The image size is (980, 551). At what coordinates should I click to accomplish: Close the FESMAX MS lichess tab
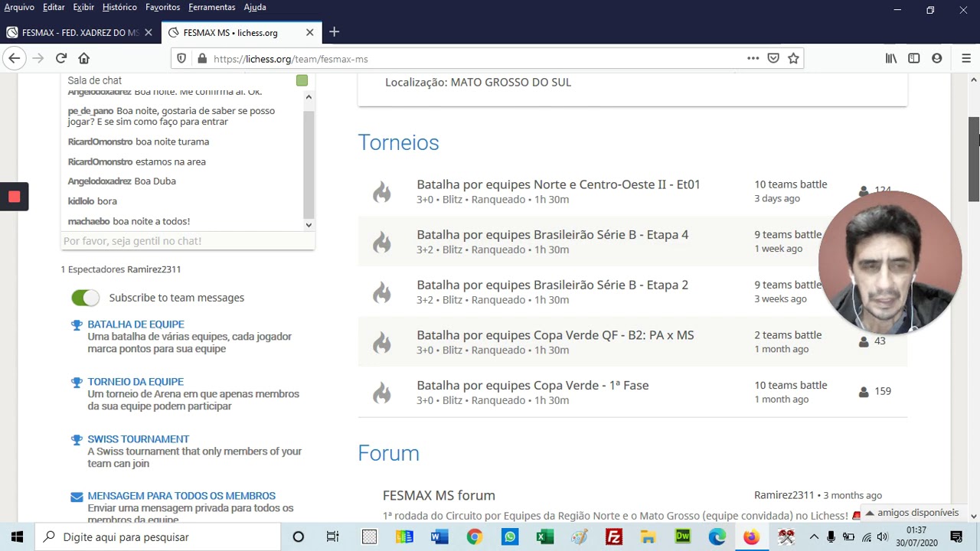coord(309,32)
